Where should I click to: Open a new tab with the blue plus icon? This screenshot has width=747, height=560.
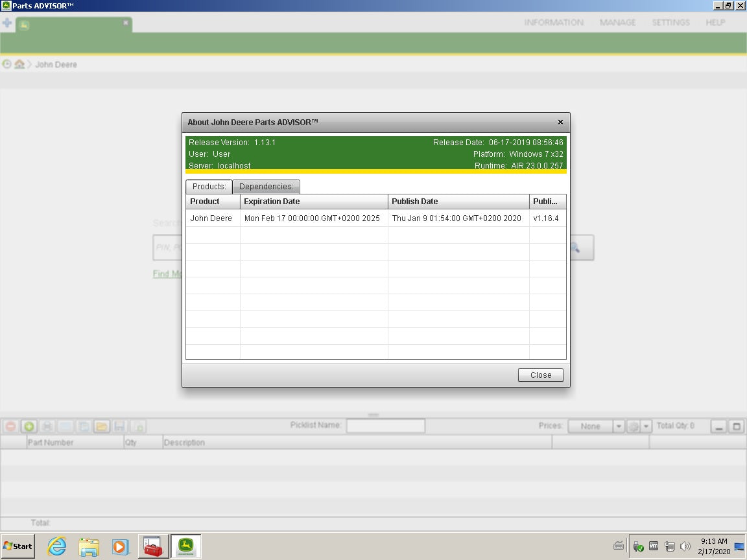(x=7, y=23)
